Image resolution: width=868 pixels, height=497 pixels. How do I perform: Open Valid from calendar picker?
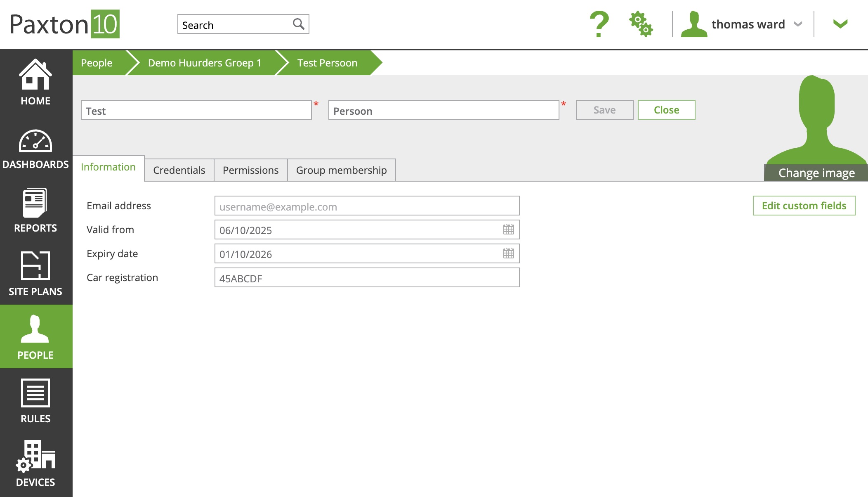(508, 230)
